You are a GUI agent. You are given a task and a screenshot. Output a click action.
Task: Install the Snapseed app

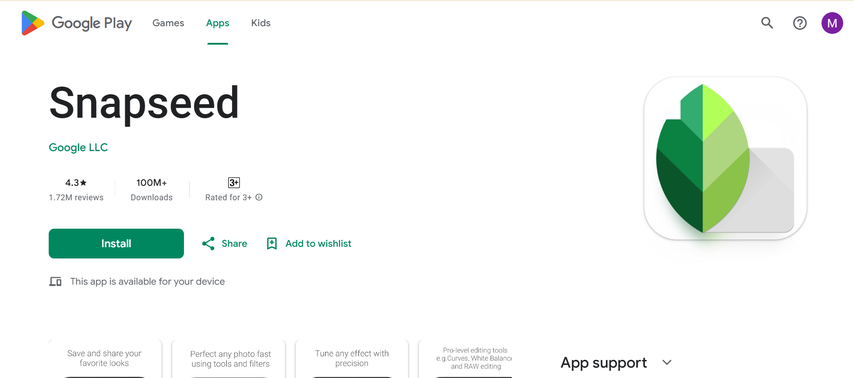(116, 243)
